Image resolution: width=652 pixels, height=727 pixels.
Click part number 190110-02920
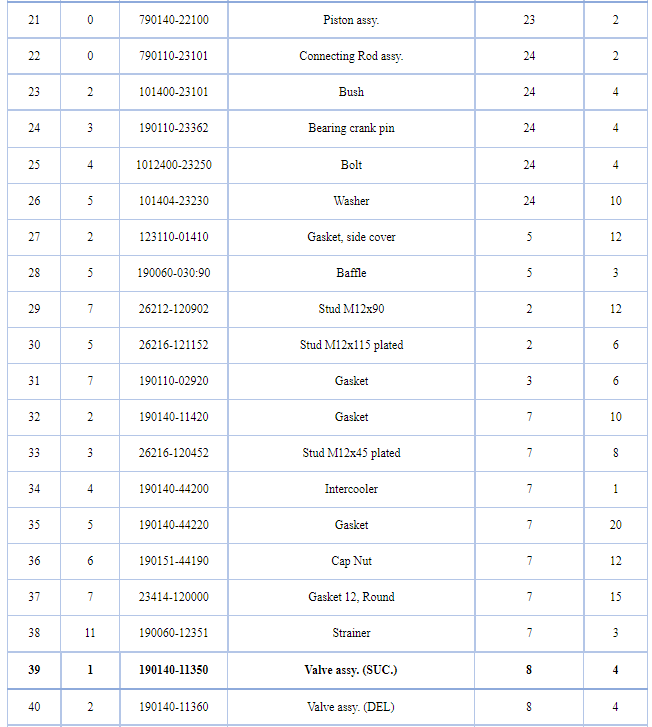click(173, 381)
